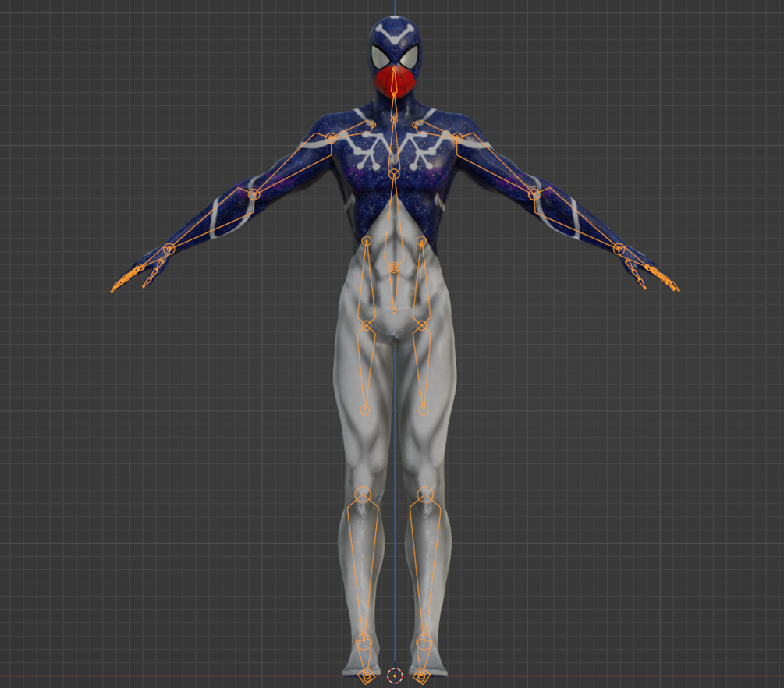Select the neck bone below the chin

point(394,107)
